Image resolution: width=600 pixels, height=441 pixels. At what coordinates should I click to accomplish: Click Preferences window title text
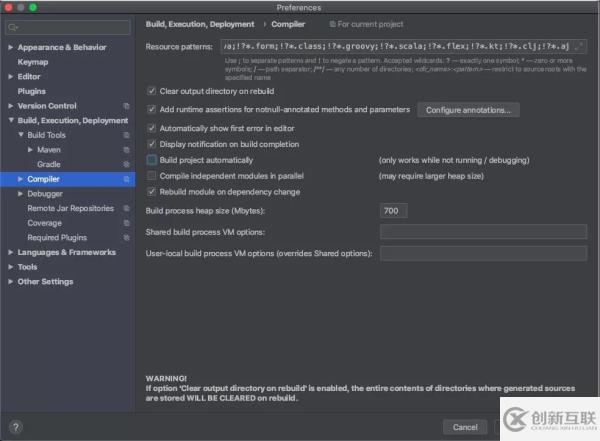pyautogui.click(x=299, y=8)
